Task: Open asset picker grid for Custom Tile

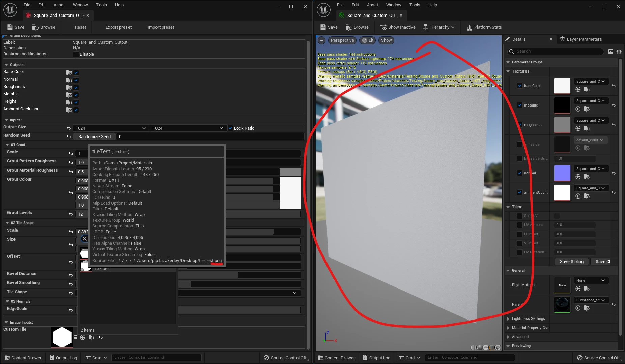Action: pyautogui.click(x=75, y=337)
